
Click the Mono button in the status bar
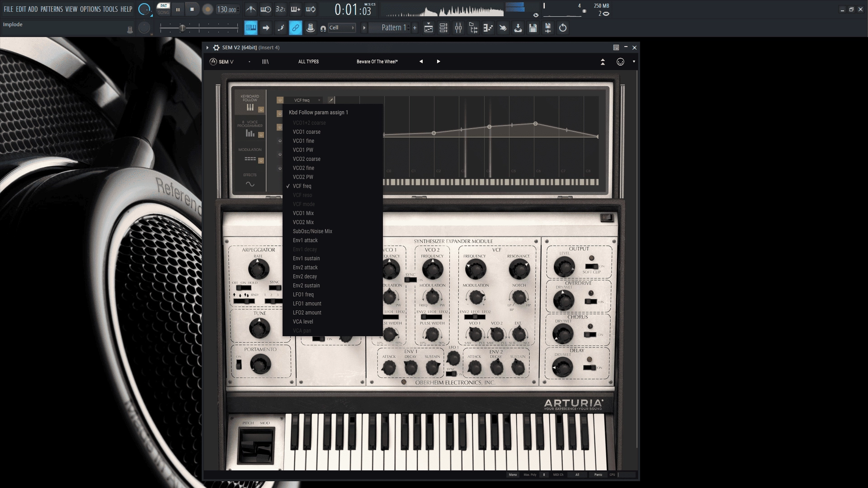(x=513, y=475)
